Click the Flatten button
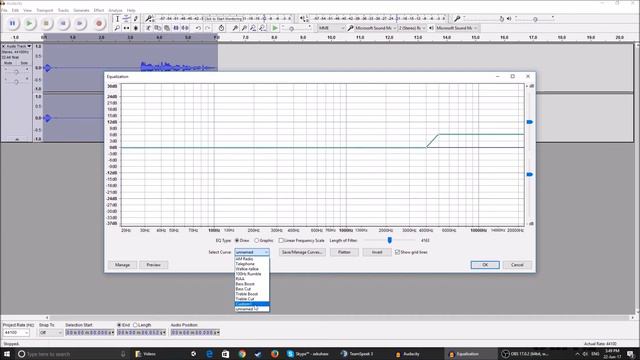This screenshot has height=360, width=640. coord(344,252)
